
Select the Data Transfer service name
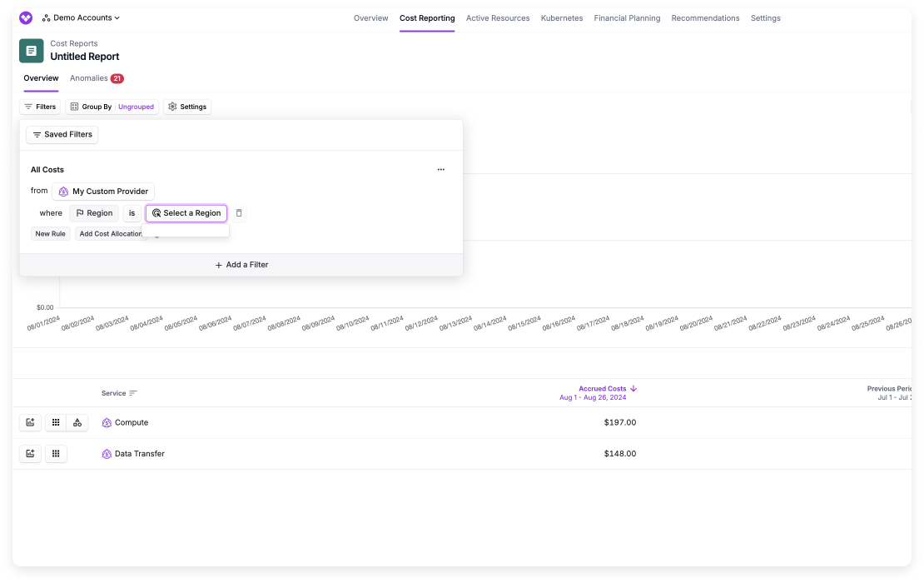(x=140, y=454)
